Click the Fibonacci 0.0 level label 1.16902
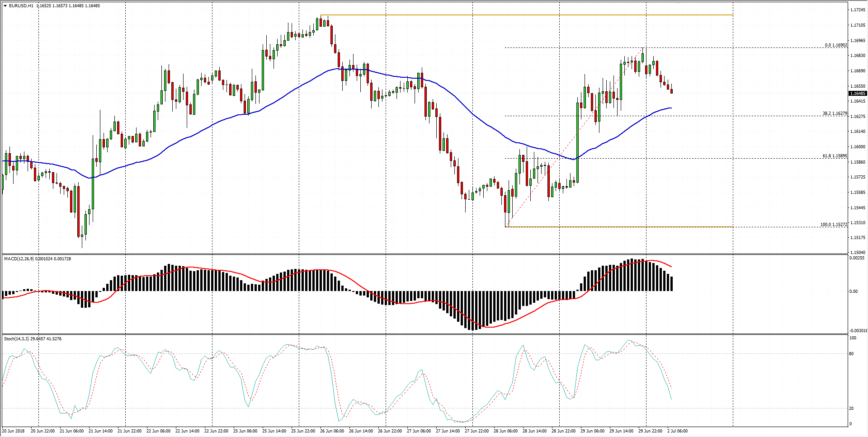This screenshot has width=868, height=437. click(x=835, y=45)
